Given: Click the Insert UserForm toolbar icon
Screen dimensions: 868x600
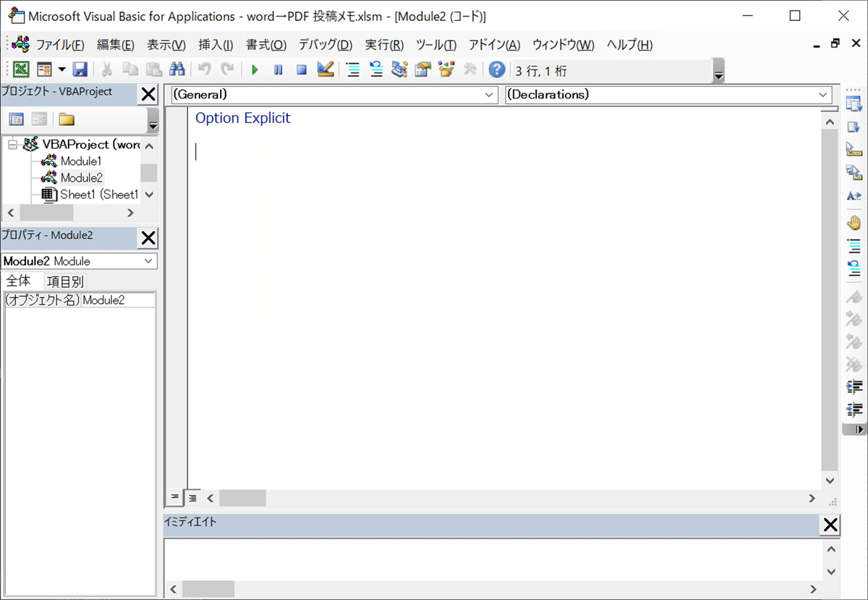Looking at the screenshot, I should [x=45, y=69].
